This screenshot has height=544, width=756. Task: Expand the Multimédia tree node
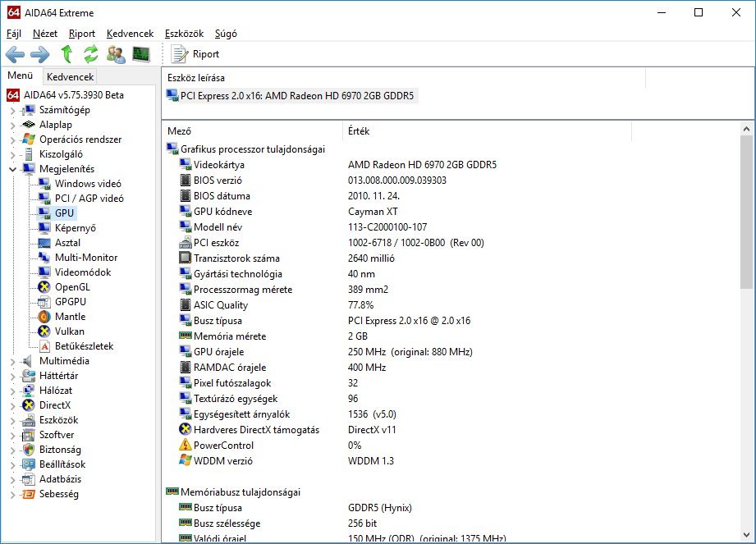12,361
